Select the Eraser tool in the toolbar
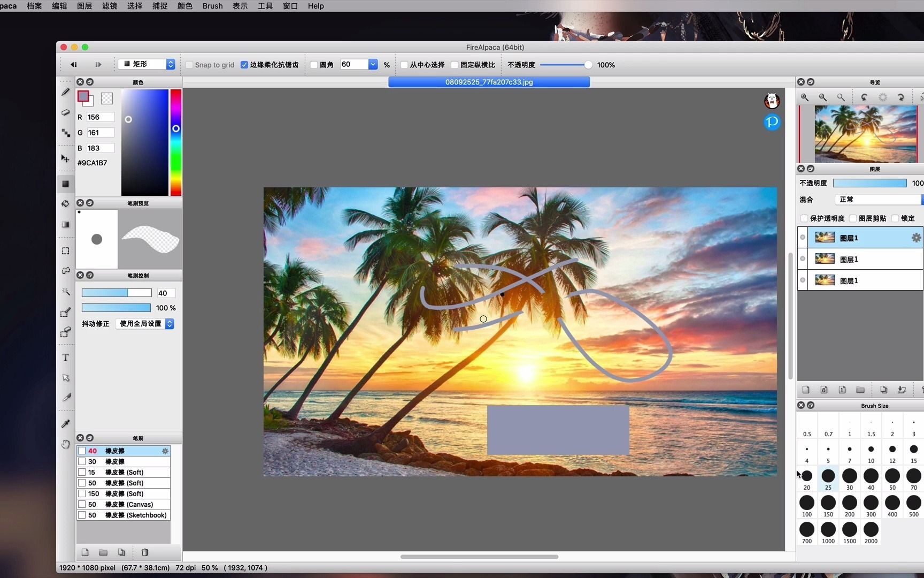The image size is (924, 578). (x=66, y=112)
